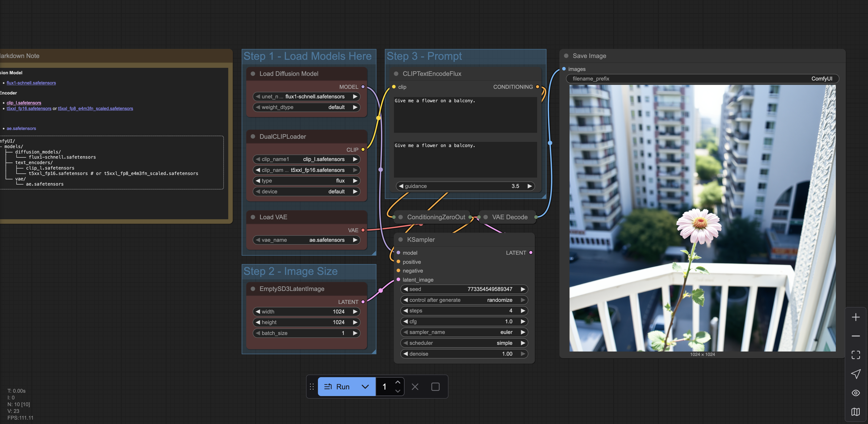
Task: Increment steps value right arrow
Action: pos(523,311)
